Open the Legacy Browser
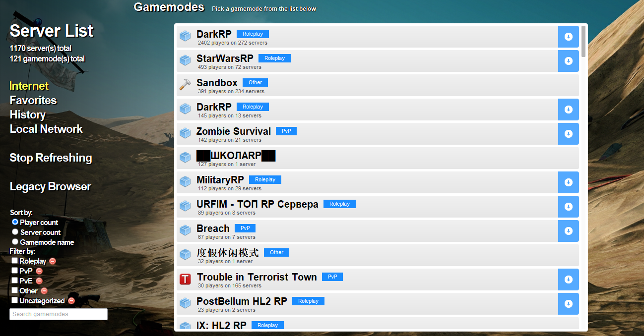 coord(50,187)
